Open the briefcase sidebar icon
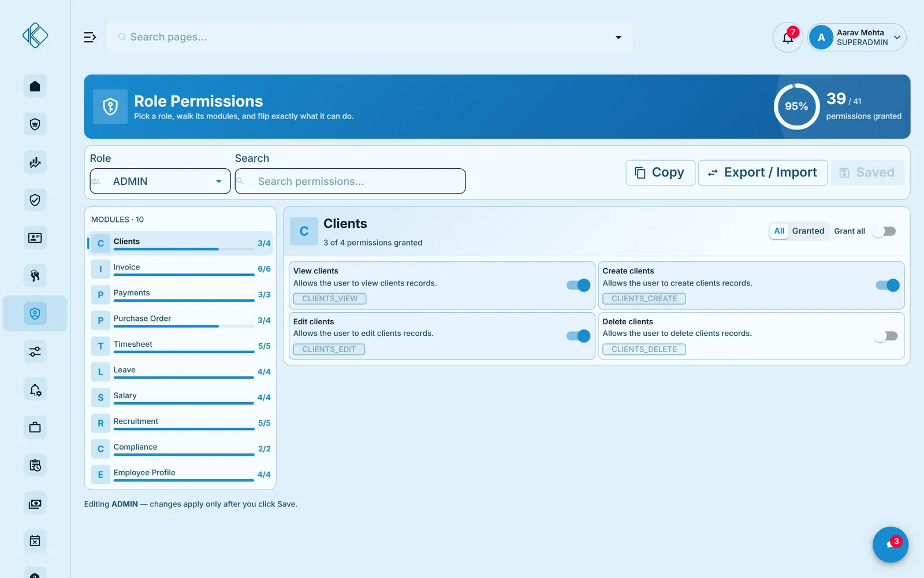 pyautogui.click(x=35, y=428)
